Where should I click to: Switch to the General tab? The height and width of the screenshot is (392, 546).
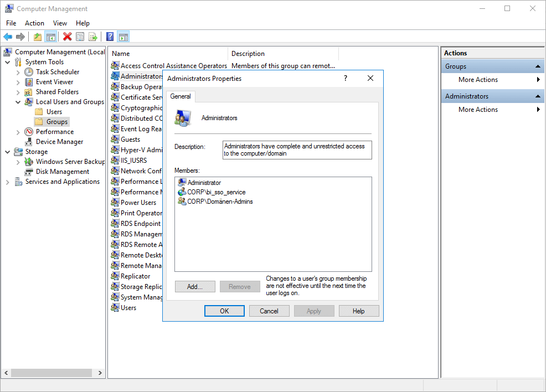[180, 96]
